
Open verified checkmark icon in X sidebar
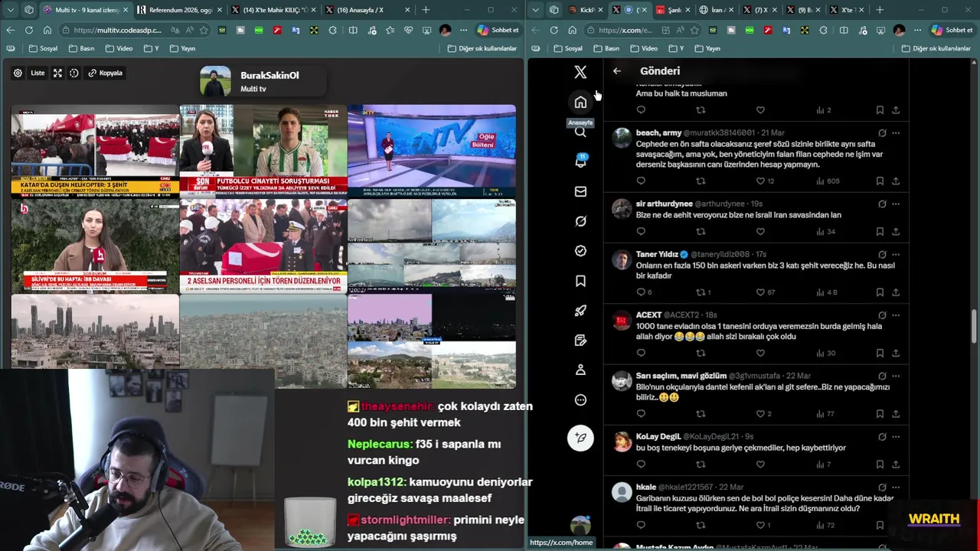(x=580, y=251)
